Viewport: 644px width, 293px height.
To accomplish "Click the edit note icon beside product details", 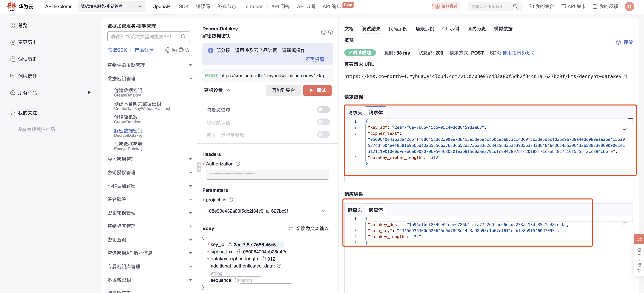I will click(x=175, y=50).
